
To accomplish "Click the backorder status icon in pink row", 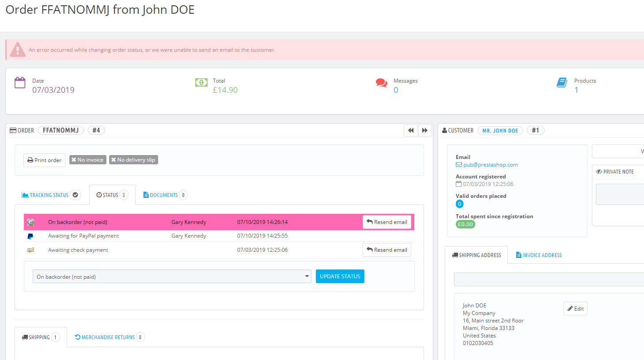I will (x=30, y=222).
